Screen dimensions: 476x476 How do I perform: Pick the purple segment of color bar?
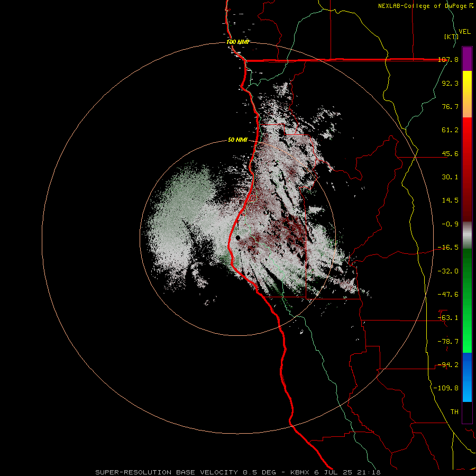(467, 59)
